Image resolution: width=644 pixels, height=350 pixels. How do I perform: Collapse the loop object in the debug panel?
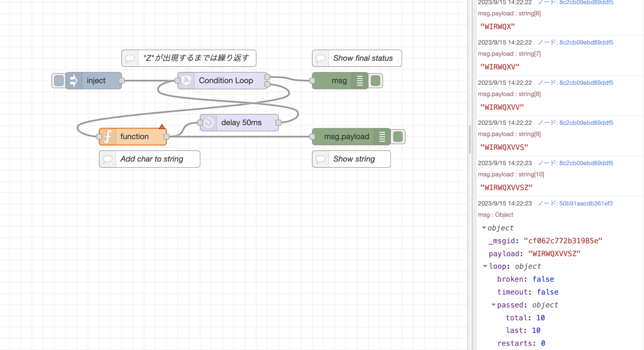point(485,266)
